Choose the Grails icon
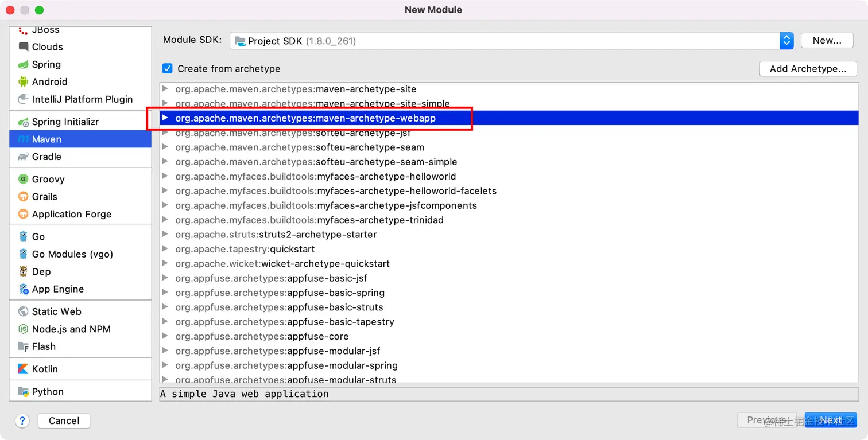Screen dimensions: 868x440 (23, 197)
